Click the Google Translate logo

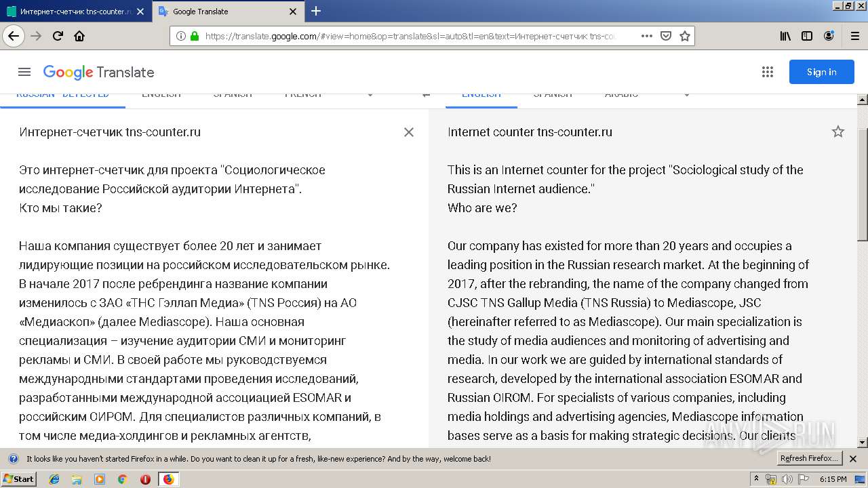coord(98,73)
